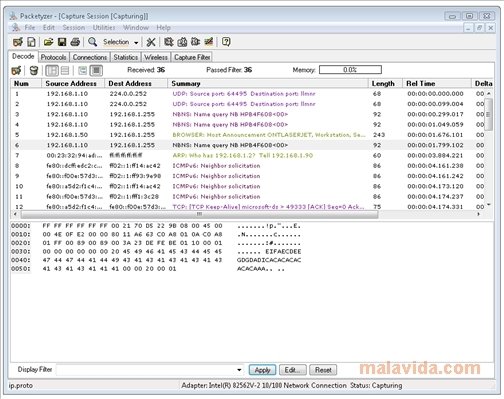The height and width of the screenshot is (399, 504).
Task: Open the Help menu
Action: point(163,28)
